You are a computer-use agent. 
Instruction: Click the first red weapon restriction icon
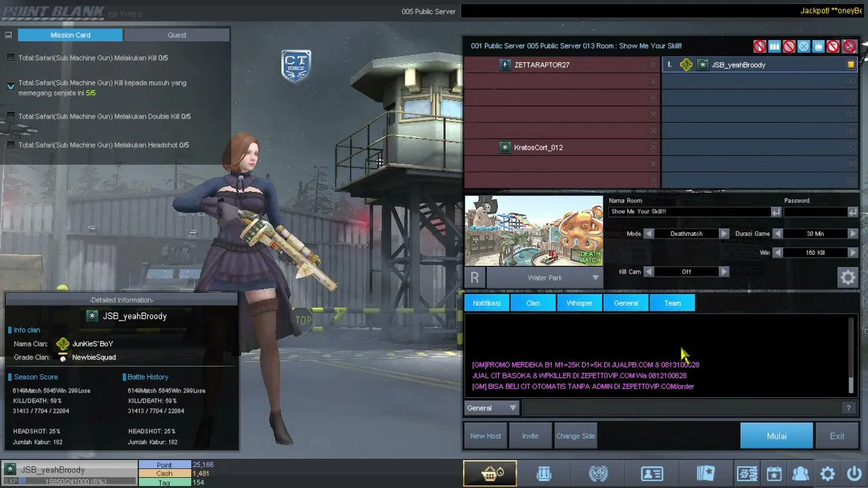point(759,46)
